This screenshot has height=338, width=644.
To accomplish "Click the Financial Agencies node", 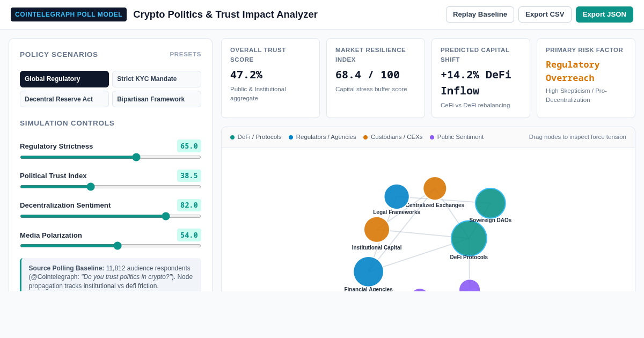I will 369,271.
